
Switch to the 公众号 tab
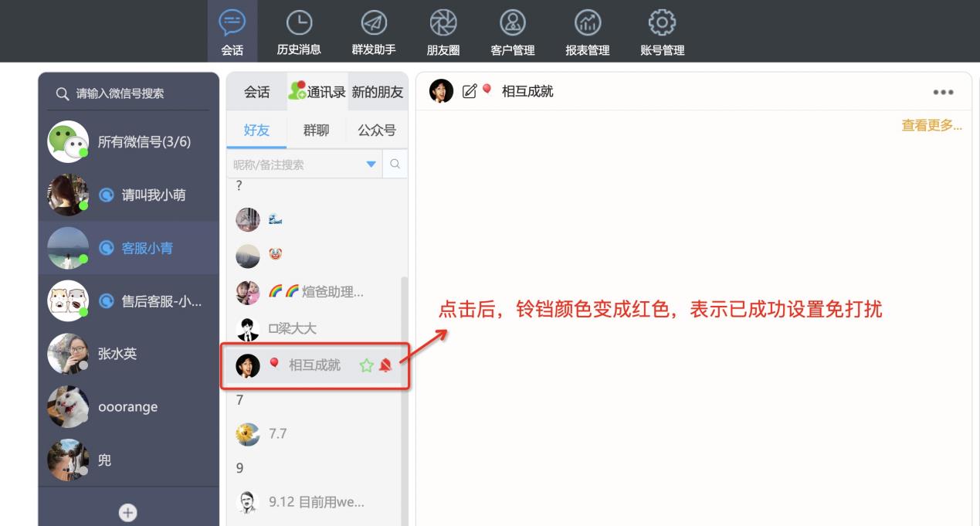(377, 130)
